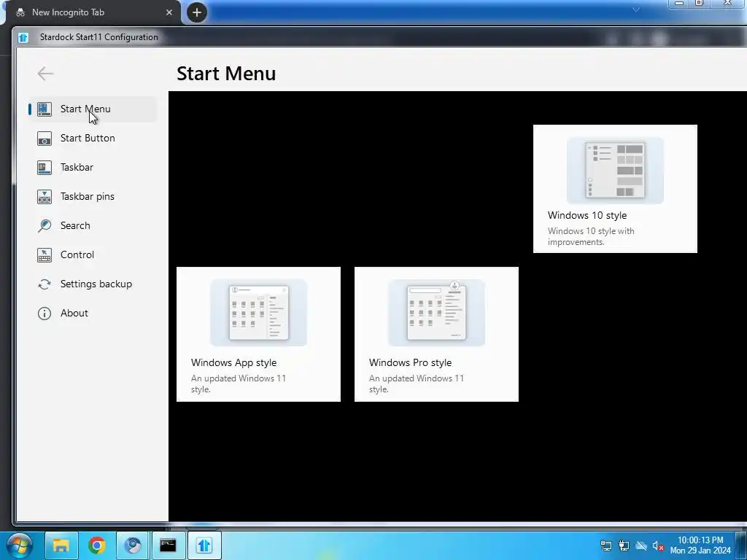The width and height of the screenshot is (747, 560).
Task: Click the Settings backup sync icon
Action: [x=44, y=284]
